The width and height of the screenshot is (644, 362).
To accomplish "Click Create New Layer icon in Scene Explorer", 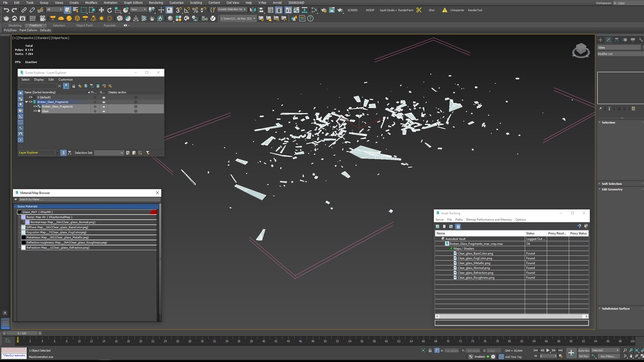I will click(80, 86).
